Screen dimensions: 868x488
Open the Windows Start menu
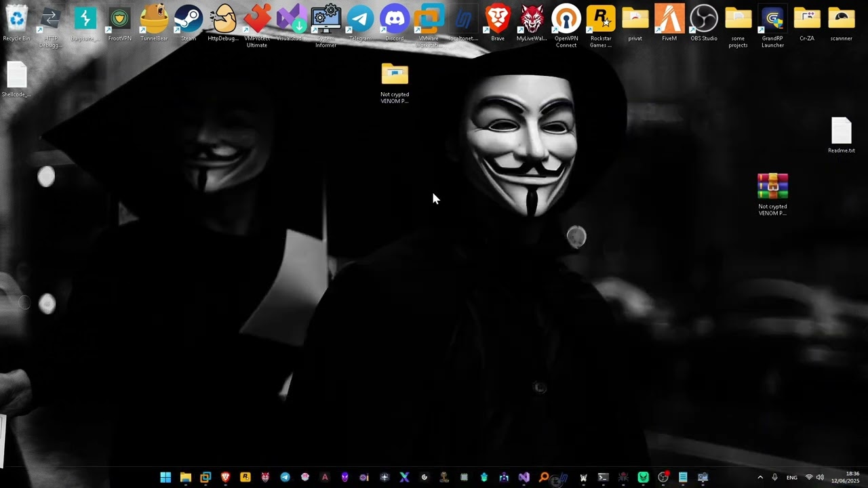(165, 477)
